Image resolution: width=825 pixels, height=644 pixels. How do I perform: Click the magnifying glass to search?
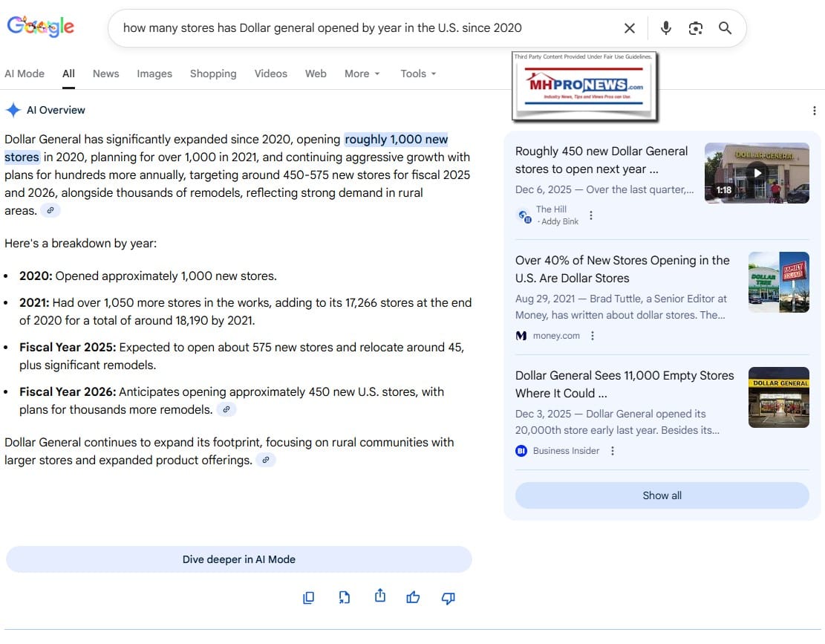coord(725,27)
